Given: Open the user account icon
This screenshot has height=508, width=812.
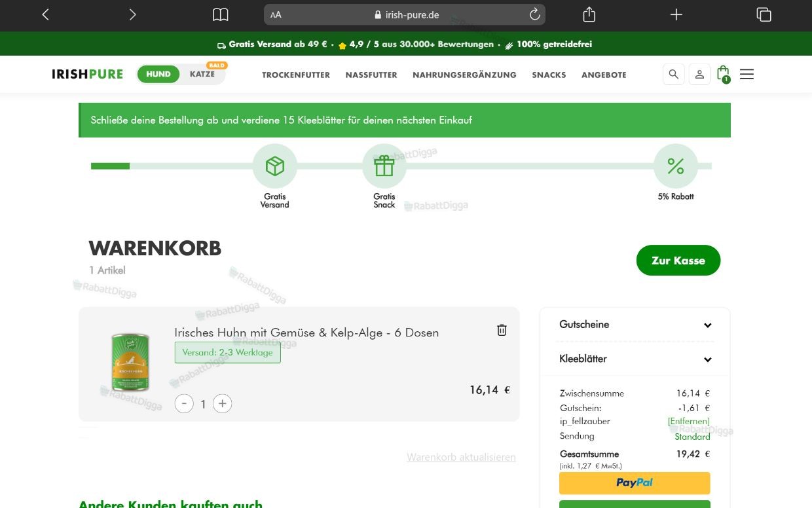Looking at the screenshot, I should pyautogui.click(x=699, y=75).
